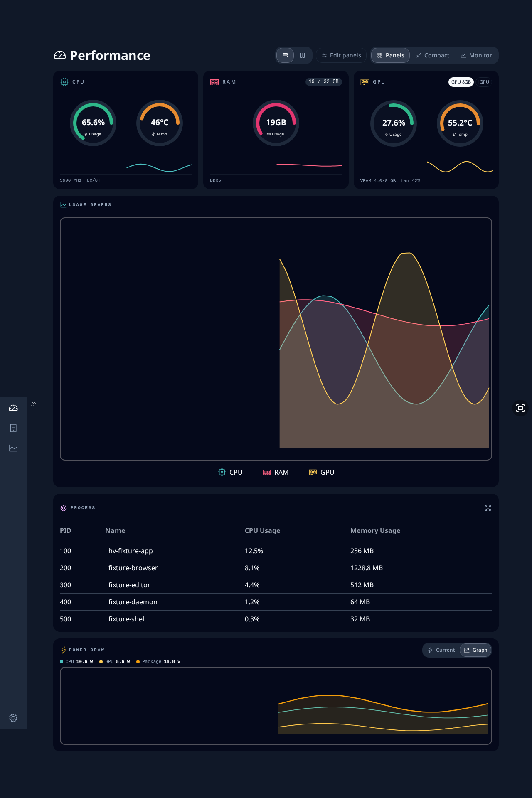The width and height of the screenshot is (532, 798).
Task: Select the GPU 8GB device toggle
Action: point(461,82)
